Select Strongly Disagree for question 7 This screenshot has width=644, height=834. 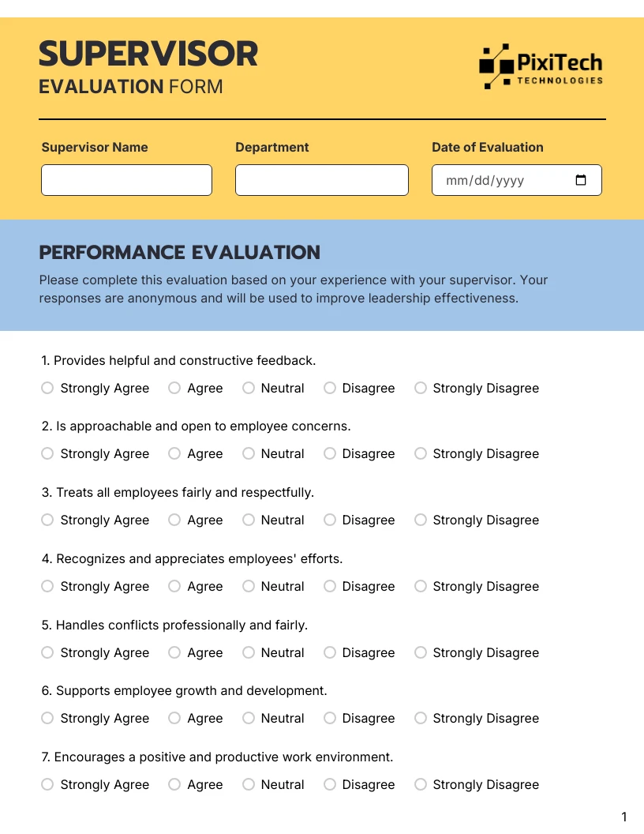pos(420,784)
